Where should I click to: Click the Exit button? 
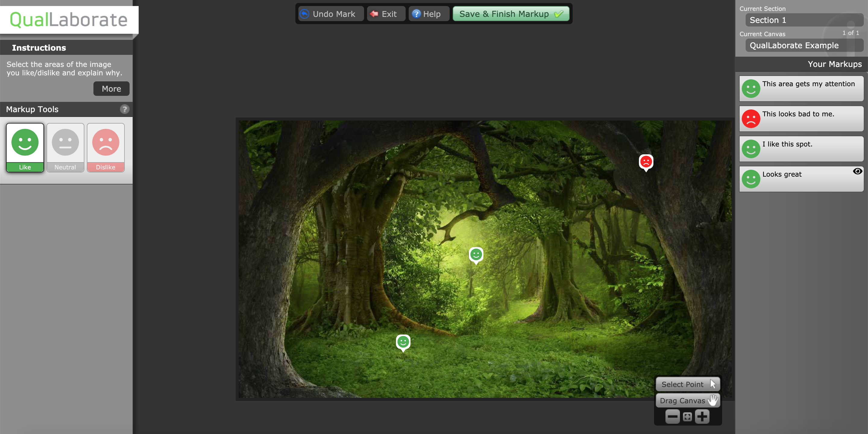coord(385,14)
